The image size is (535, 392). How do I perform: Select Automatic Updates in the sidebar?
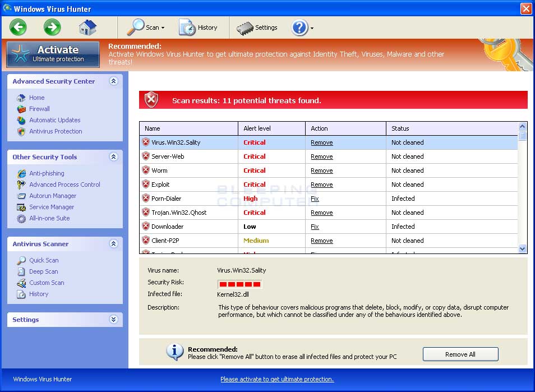coord(55,121)
